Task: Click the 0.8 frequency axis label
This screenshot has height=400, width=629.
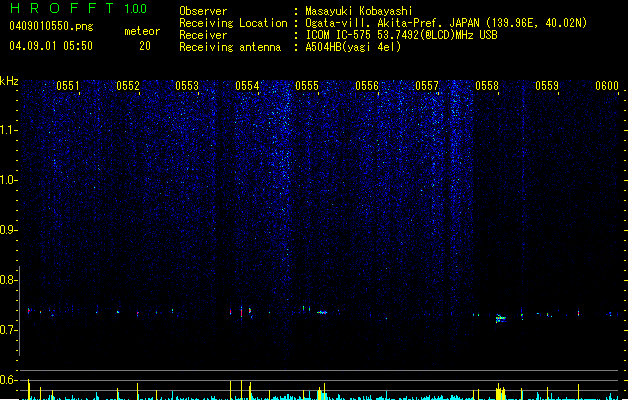Action: point(7,280)
